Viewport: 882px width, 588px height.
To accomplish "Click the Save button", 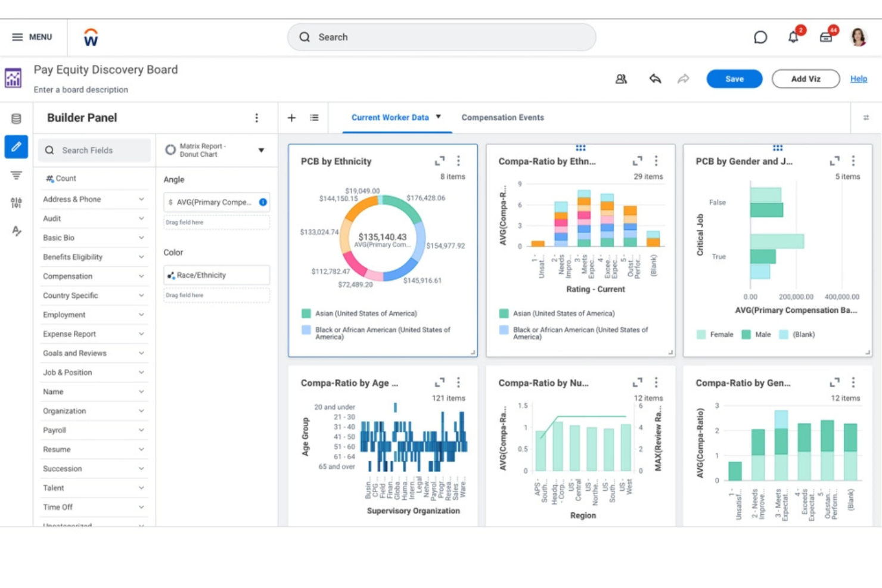I will pyautogui.click(x=734, y=79).
